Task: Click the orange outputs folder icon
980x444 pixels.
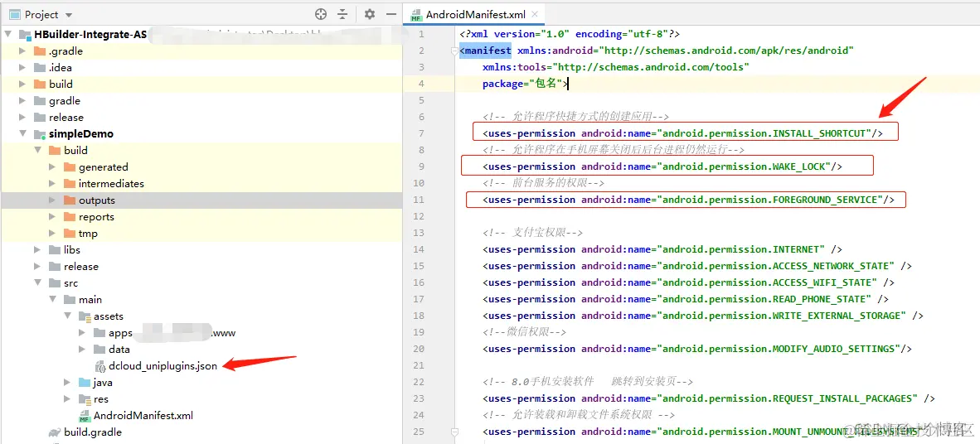Action: click(70, 200)
